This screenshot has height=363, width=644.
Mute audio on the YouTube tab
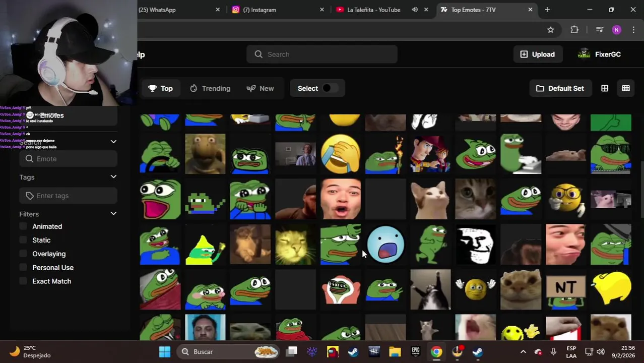pos(415,10)
